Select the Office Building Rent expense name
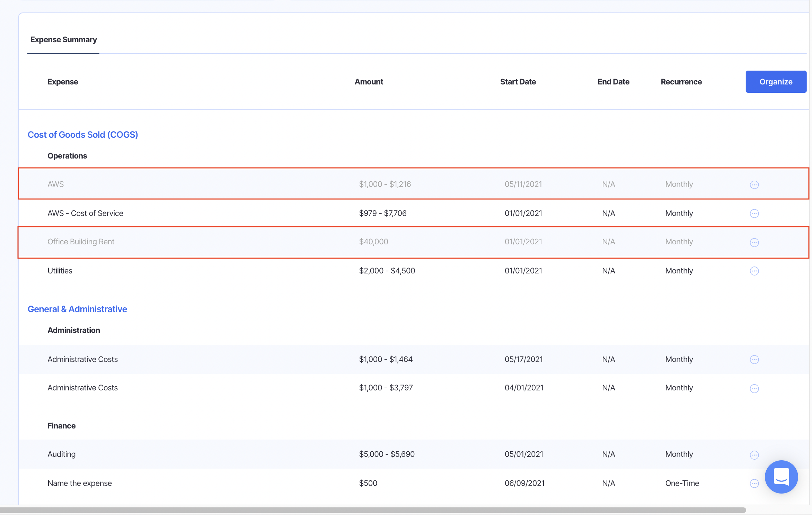Screen dimensions: 812x515 pos(81,242)
